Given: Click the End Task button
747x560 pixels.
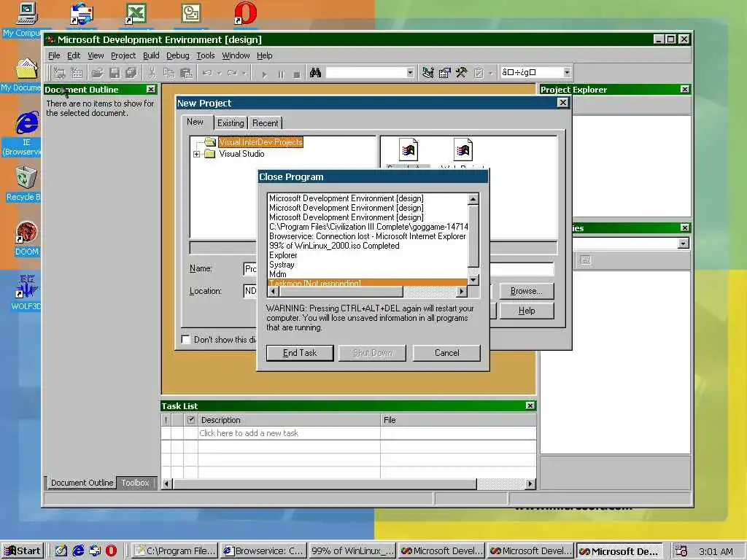Looking at the screenshot, I should click(x=300, y=353).
